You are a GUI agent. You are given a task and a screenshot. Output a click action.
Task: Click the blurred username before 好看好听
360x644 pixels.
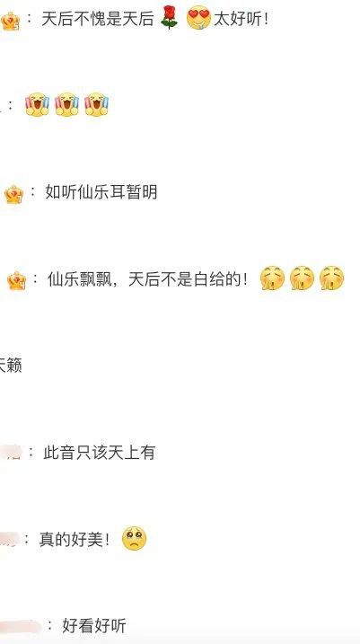[21, 626]
